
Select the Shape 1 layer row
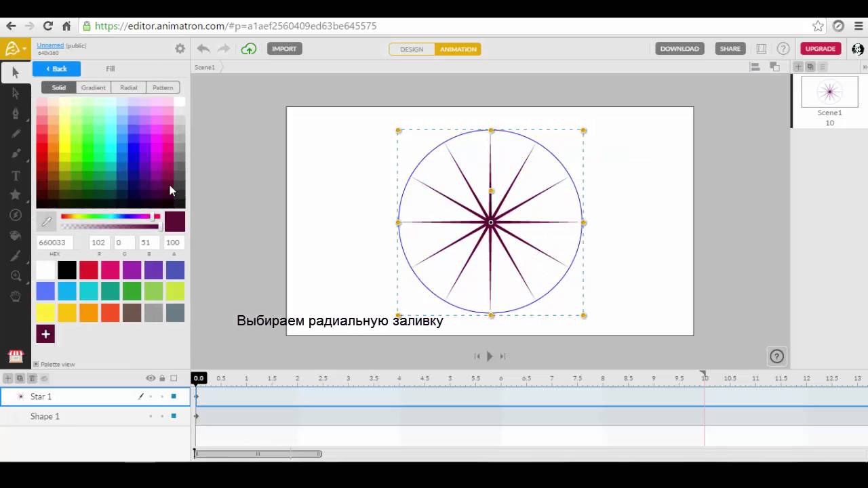(x=95, y=416)
